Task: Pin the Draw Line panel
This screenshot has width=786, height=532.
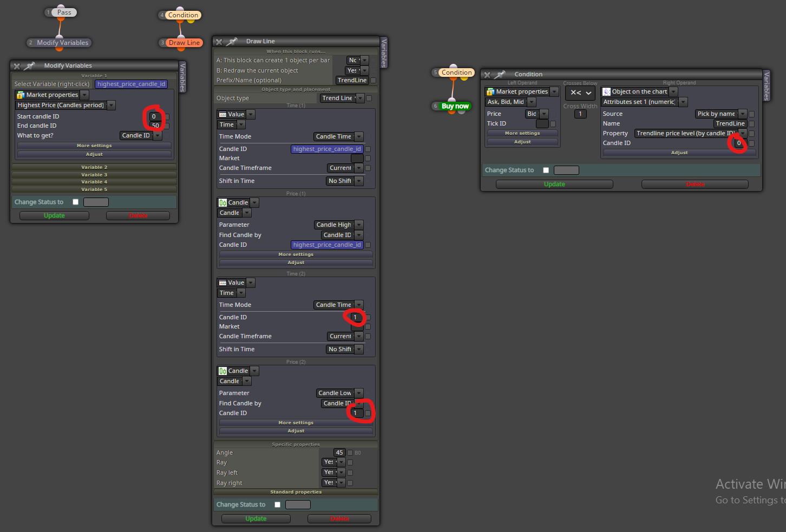Action: pyautogui.click(x=232, y=41)
